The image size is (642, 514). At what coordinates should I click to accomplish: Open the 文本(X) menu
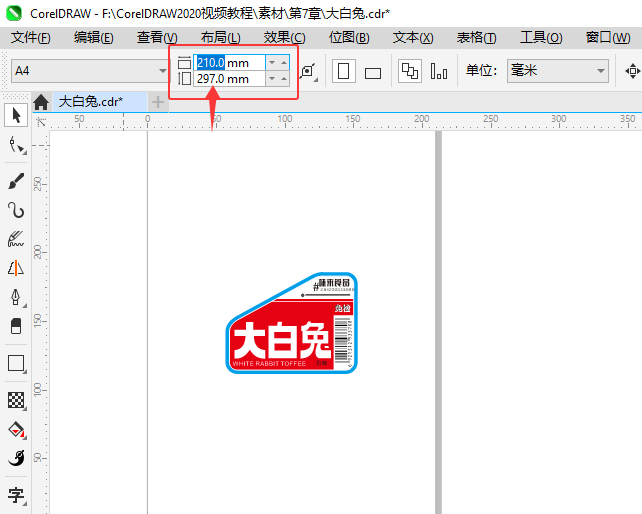tap(413, 38)
